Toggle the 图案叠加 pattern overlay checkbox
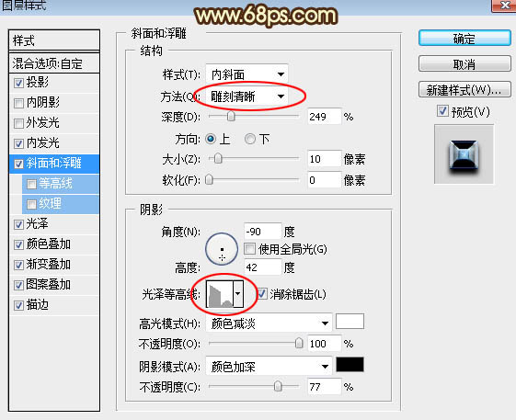 tap(18, 285)
